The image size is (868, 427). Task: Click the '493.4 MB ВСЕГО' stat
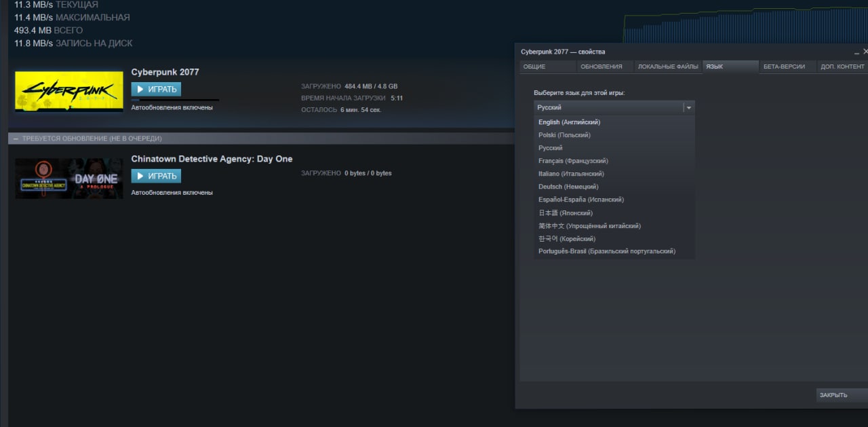[49, 31]
